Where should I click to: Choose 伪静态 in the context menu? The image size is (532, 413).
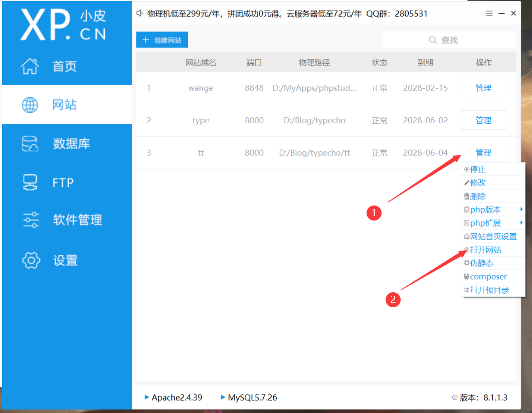point(481,263)
